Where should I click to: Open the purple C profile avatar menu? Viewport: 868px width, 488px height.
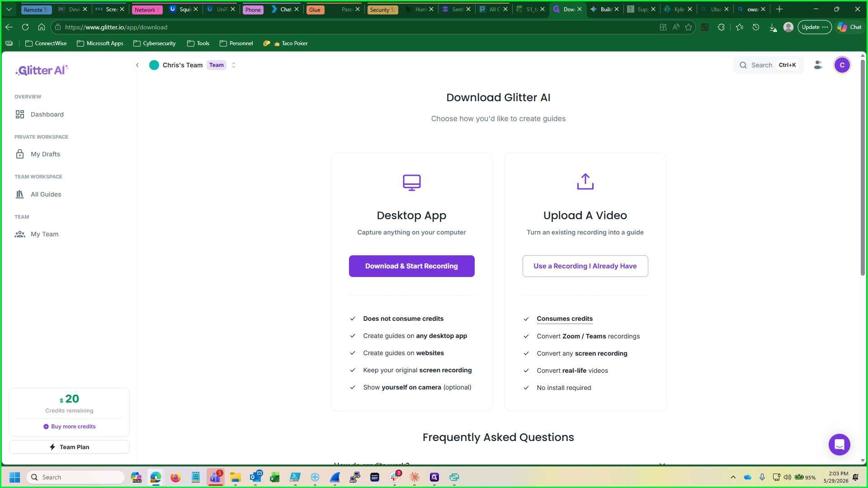(842, 65)
